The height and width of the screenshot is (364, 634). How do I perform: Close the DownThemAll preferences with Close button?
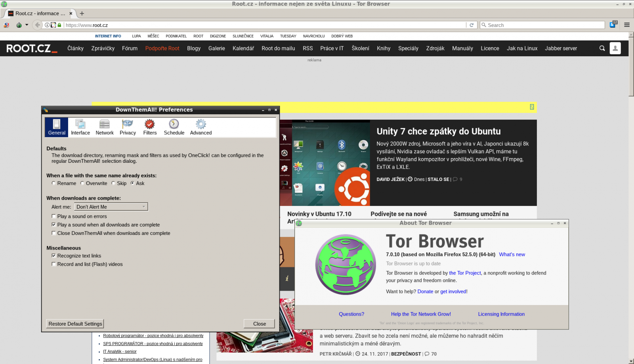pos(260,324)
